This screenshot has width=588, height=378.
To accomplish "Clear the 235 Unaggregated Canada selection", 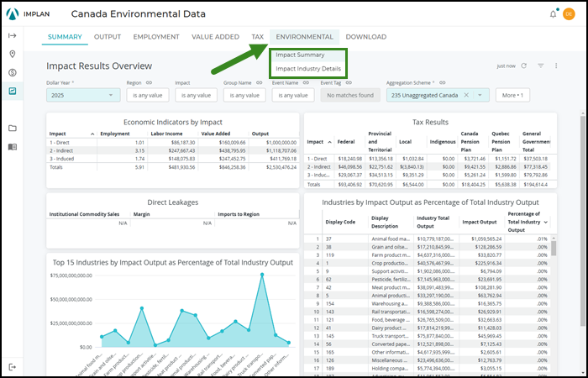I will [466, 95].
